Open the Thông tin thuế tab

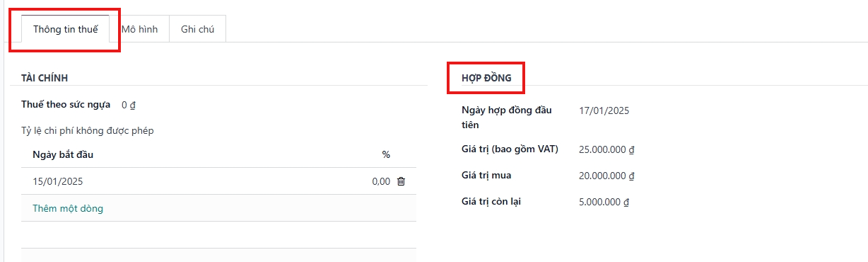pyautogui.click(x=66, y=29)
